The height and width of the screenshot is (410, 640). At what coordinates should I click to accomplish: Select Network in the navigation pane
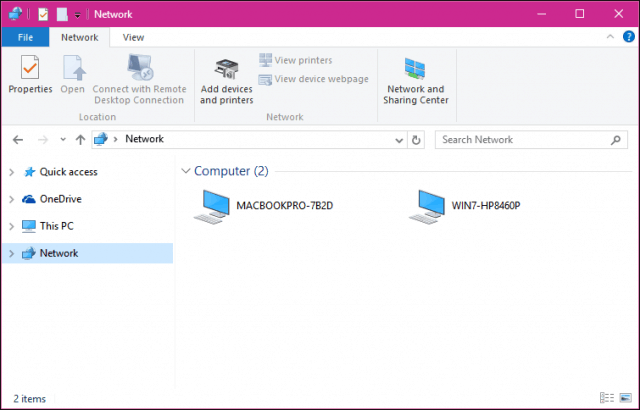(59, 253)
